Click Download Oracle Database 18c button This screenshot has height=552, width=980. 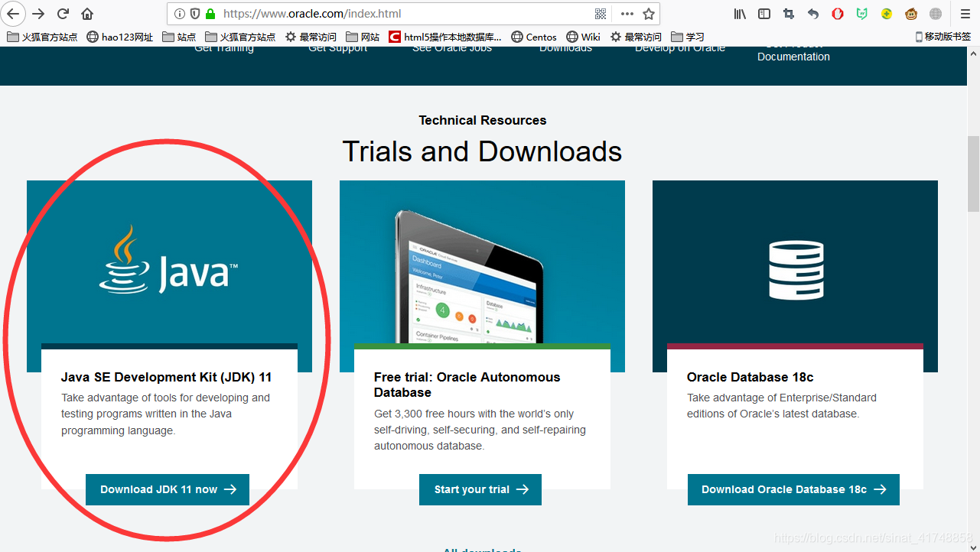pyautogui.click(x=793, y=489)
